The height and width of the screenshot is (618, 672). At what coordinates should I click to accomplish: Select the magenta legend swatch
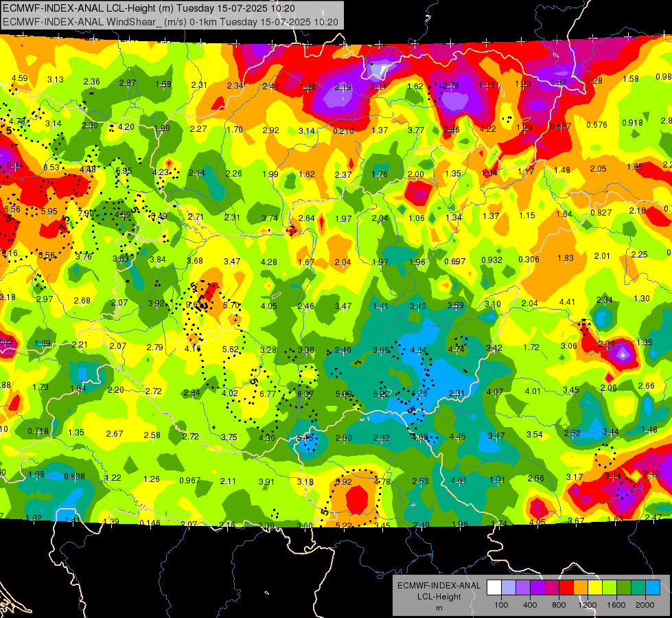(552, 588)
